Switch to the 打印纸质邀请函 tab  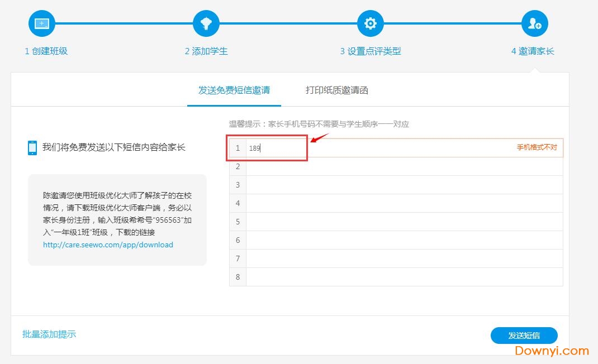(x=336, y=90)
